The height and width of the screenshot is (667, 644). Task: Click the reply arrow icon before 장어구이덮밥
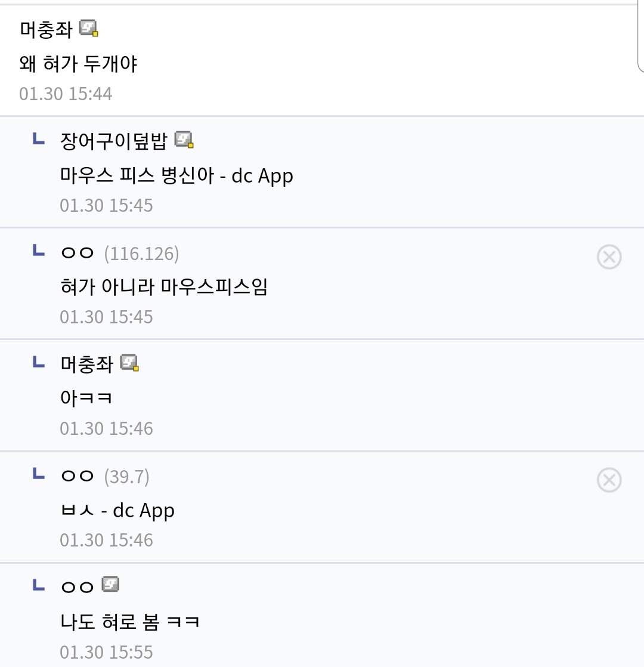click(x=39, y=138)
